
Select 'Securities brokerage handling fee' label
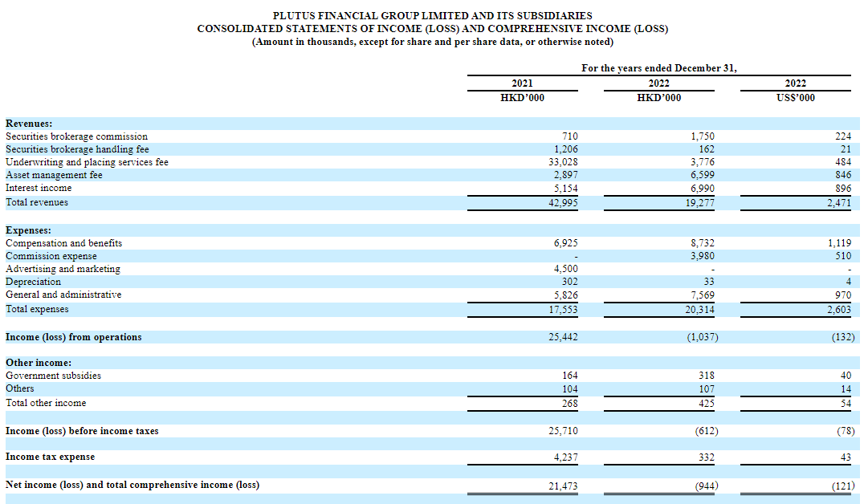point(77,149)
